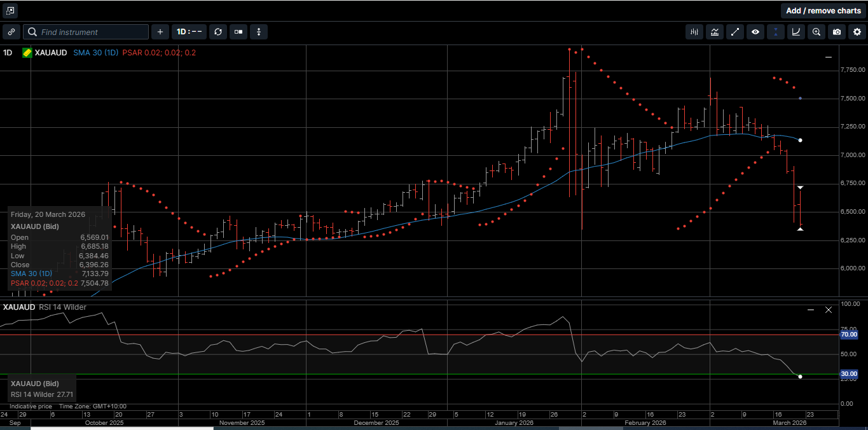Click inside the Find instrument search field
This screenshot has width=868, height=430.
tap(86, 32)
